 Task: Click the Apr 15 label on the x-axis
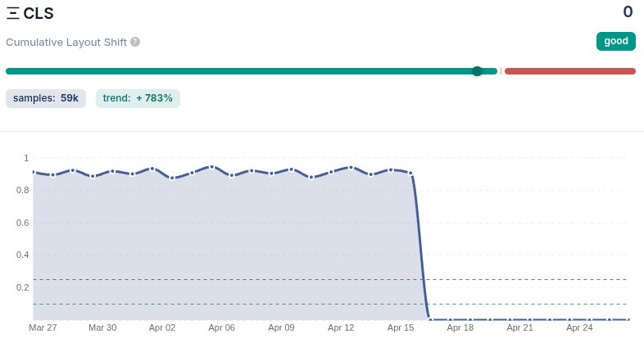[401, 327]
